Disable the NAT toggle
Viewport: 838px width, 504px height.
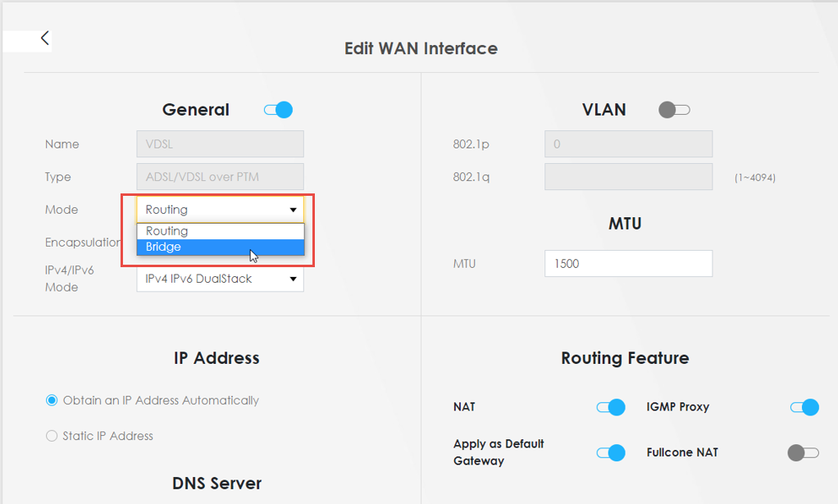click(x=611, y=407)
